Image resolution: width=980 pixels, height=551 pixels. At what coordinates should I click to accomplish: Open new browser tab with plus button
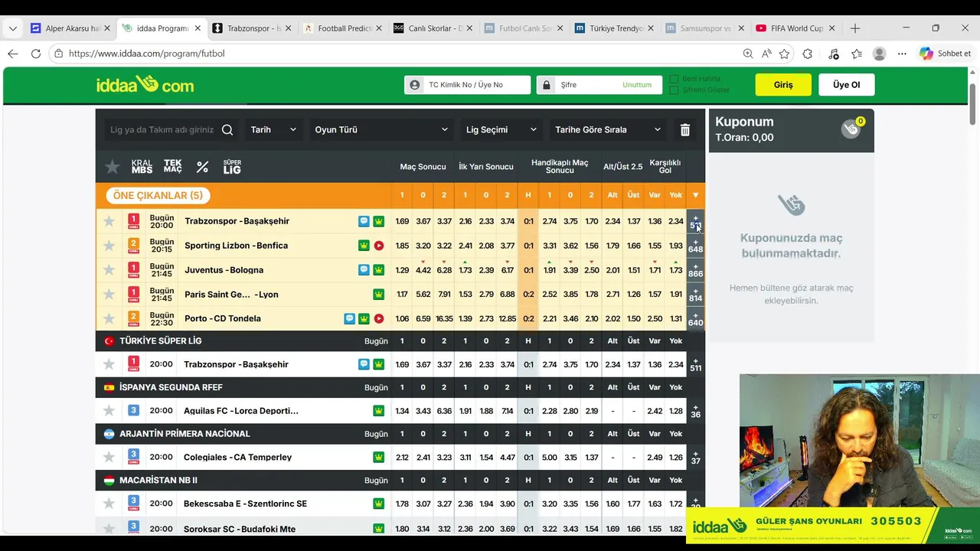855,28
